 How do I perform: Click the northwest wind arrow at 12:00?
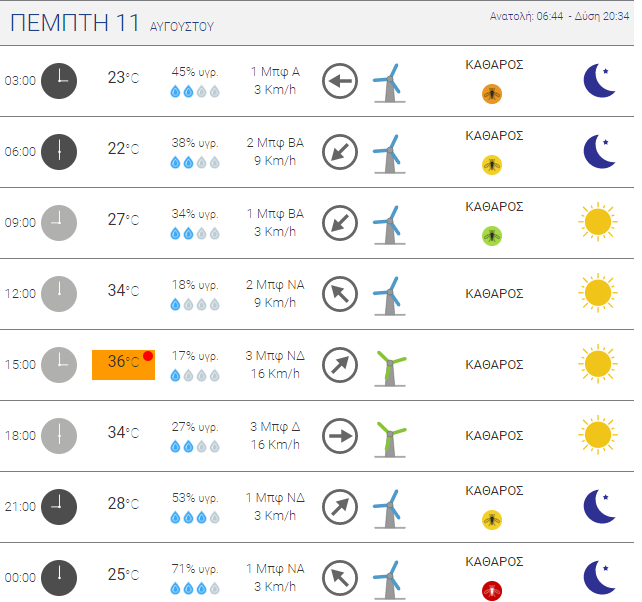(340, 294)
